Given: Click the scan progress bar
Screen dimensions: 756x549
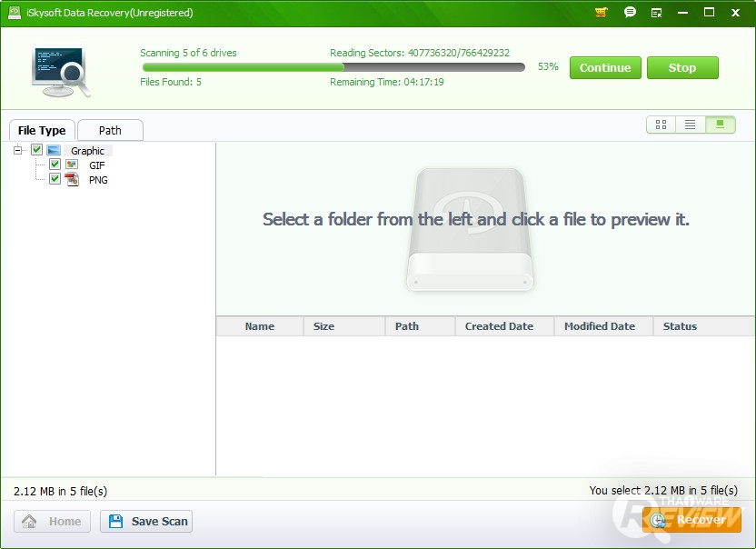Looking at the screenshot, I should 333,67.
